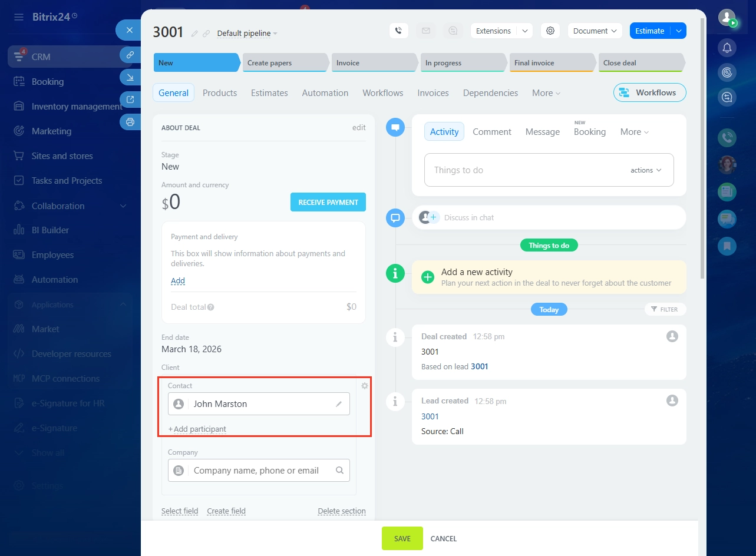Open the deal settings gear icon

(550, 31)
